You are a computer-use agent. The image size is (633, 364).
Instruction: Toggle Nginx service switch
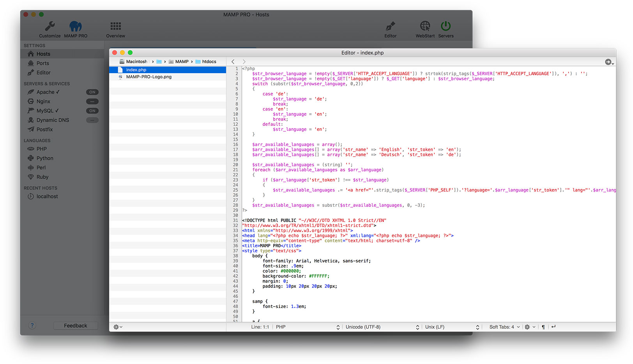coord(92,102)
